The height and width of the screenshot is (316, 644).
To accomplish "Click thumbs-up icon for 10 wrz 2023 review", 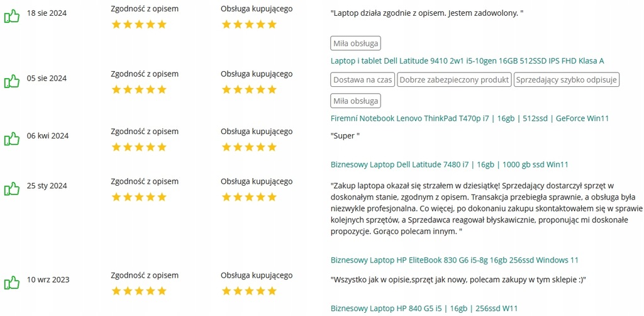I will pyautogui.click(x=12, y=282).
